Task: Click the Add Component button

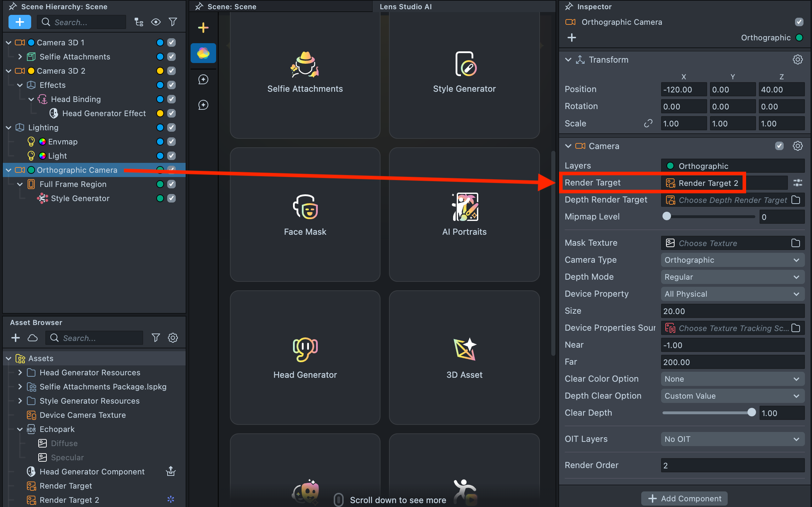Action: coord(684,499)
